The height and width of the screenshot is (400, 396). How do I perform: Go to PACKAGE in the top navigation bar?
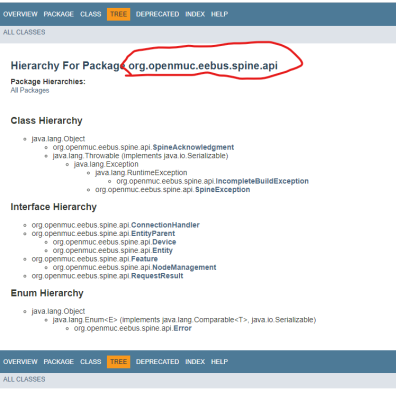point(59,14)
